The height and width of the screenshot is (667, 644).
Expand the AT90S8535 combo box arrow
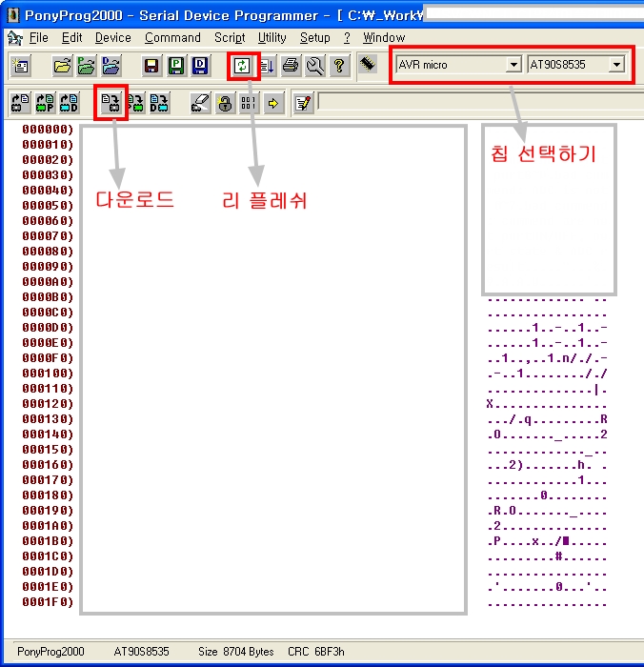pos(616,65)
